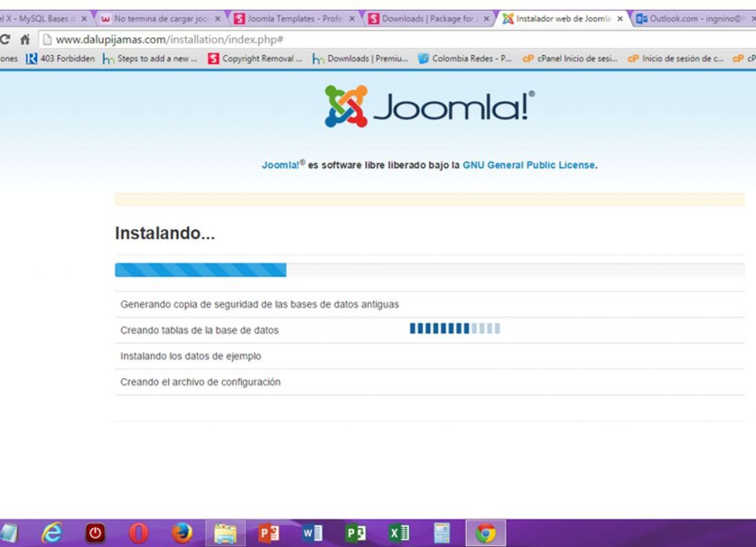
Task: Click the Instalando... heading
Action: click(165, 233)
